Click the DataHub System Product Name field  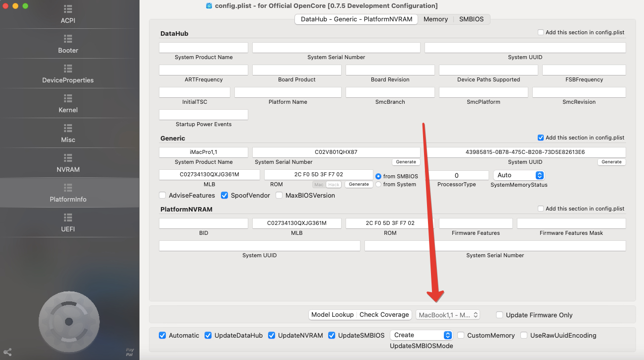pyautogui.click(x=204, y=48)
